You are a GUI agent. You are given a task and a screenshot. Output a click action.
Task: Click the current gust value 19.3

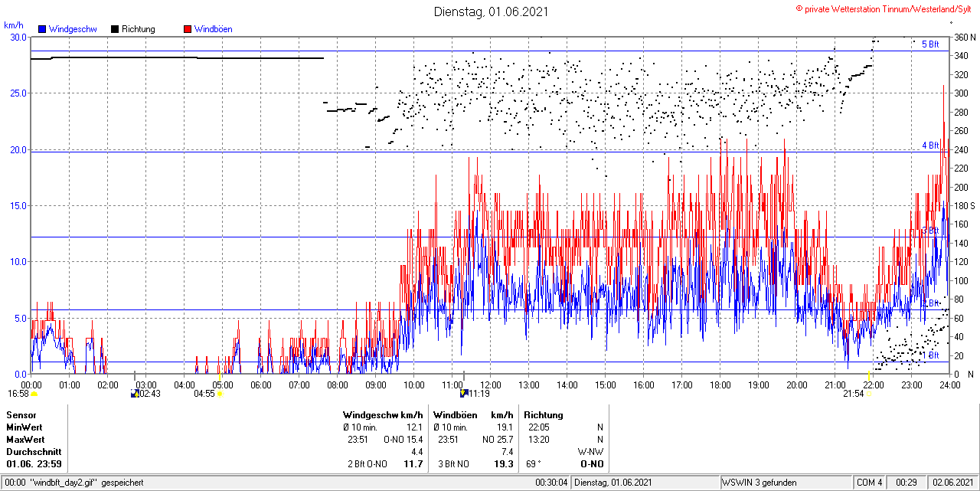pos(503,464)
